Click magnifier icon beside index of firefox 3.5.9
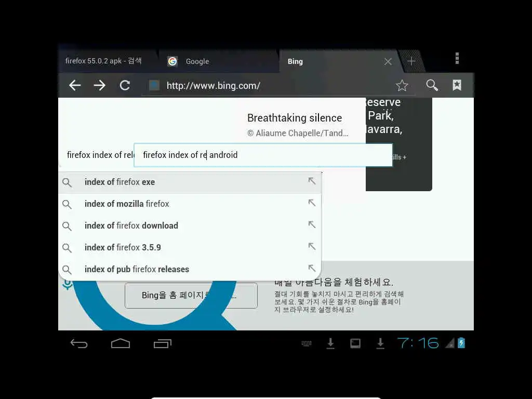Image resolution: width=532 pixels, height=399 pixels. click(67, 248)
